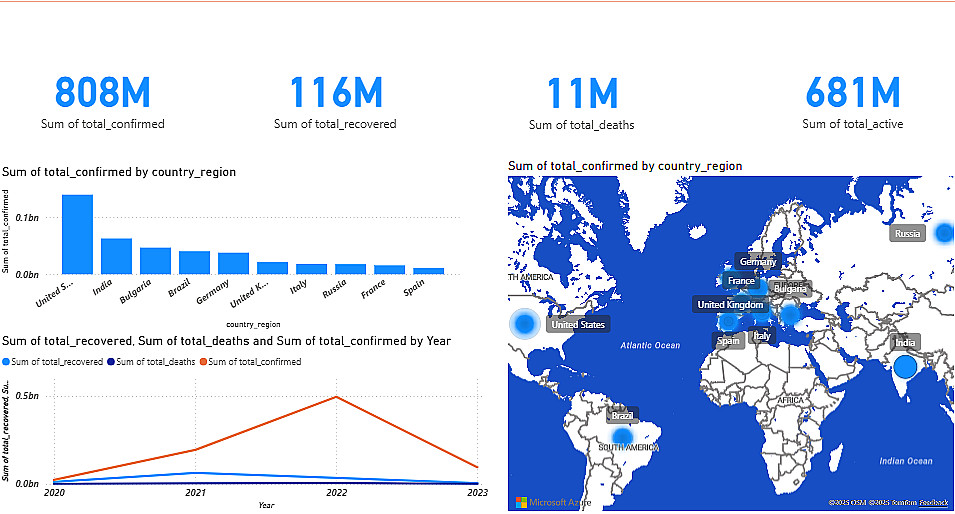Screen dimensions: 955x514
Task: Click the 2020 label on Year axis
Action: click(54, 493)
